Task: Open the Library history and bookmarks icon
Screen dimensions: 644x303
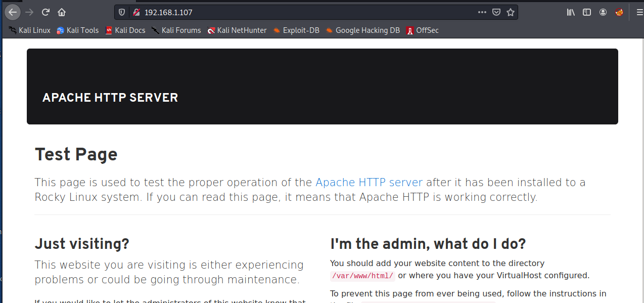Action: [571, 12]
